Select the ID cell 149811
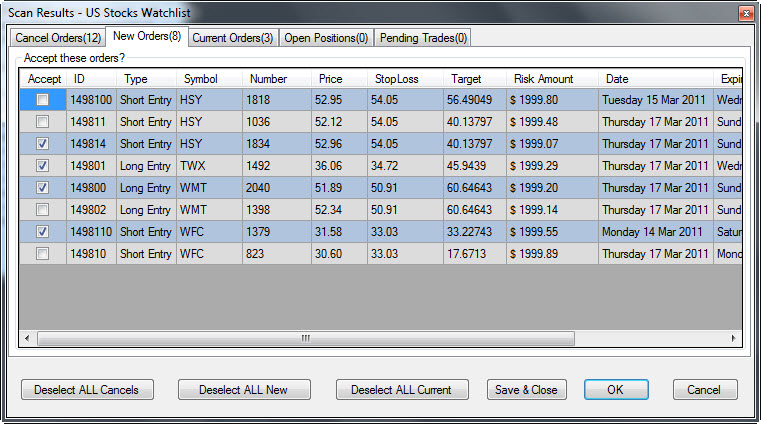This screenshot has width=761, height=424. pyautogui.click(x=91, y=121)
